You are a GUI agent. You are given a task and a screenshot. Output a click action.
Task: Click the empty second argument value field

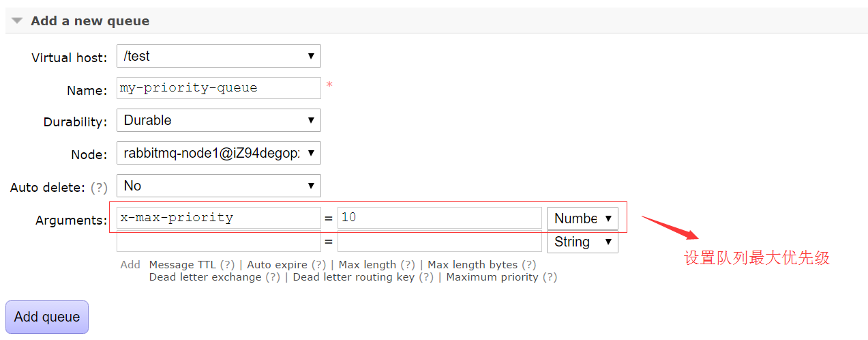[439, 242]
